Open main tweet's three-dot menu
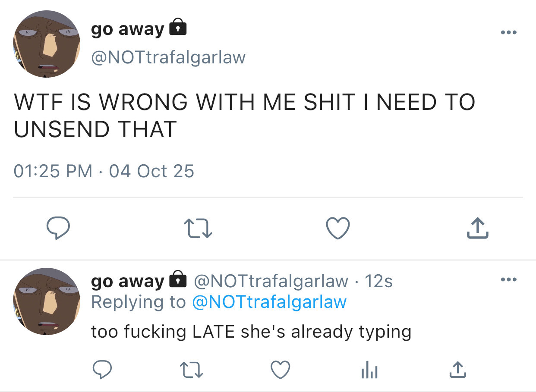The height and width of the screenshot is (392, 536). point(508,33)
